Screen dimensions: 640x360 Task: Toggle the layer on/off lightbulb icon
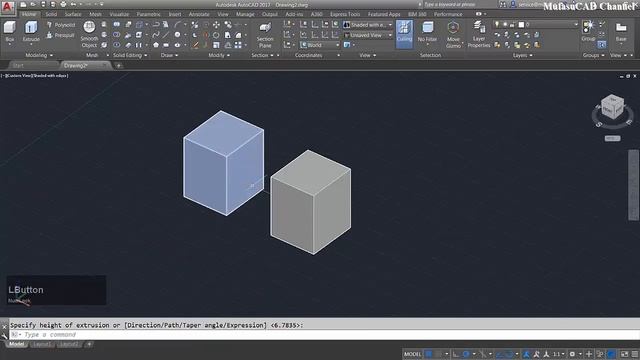[x=497, y=24]
